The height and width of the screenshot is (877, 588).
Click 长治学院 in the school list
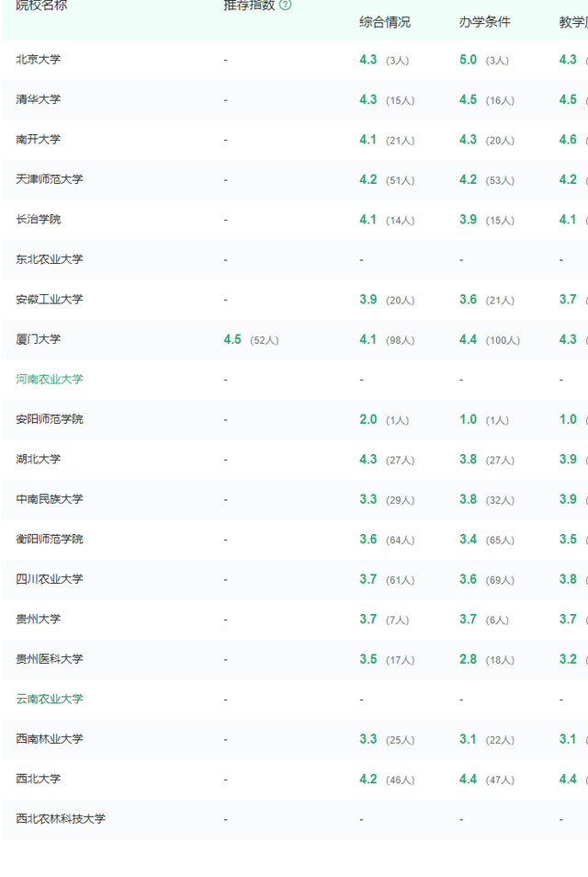[38, 219]
